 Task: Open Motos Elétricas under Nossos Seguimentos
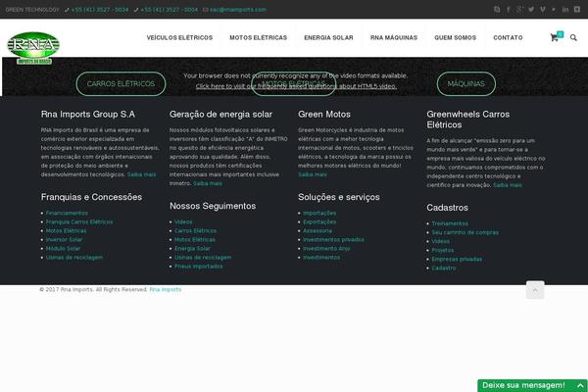coord(195,240)
